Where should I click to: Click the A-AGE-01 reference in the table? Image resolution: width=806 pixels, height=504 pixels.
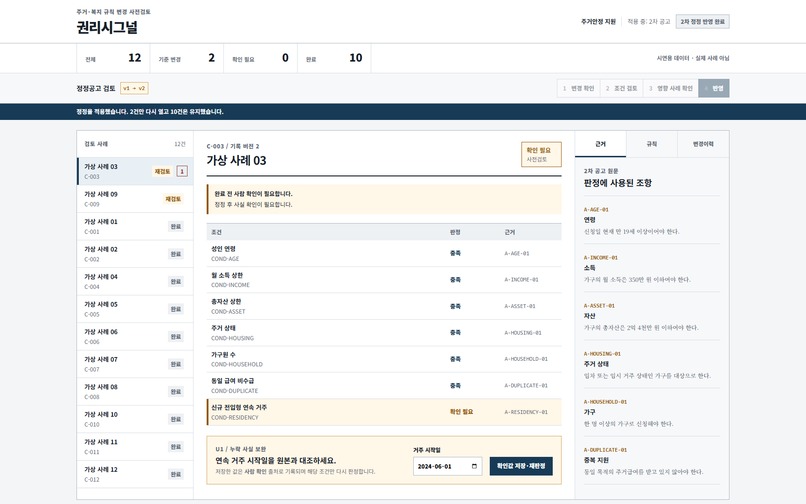517,254
